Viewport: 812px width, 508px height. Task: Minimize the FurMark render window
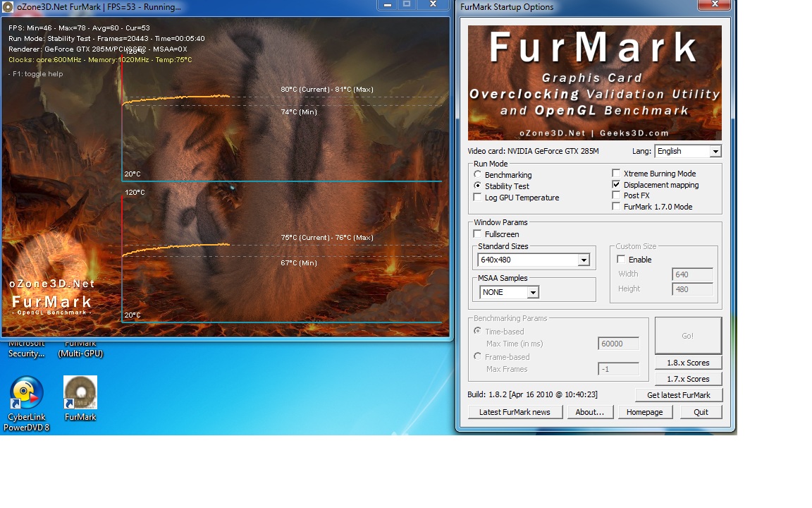tap(387, 5)
